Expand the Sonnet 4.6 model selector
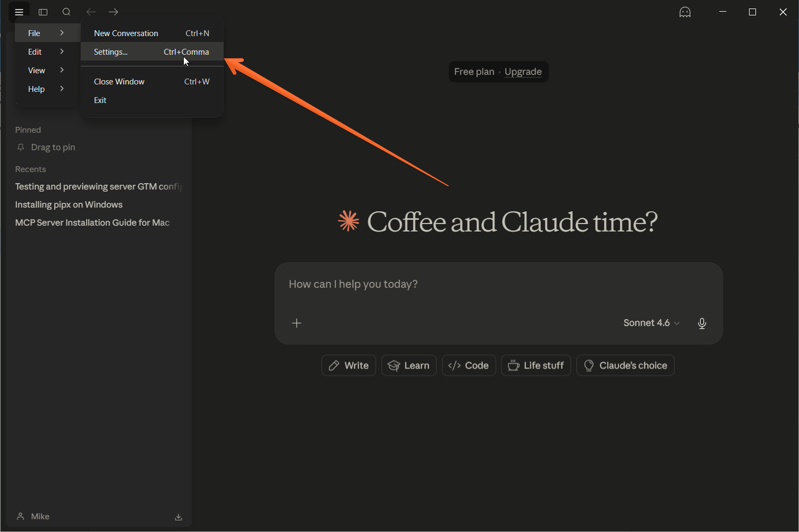The image size is (799, 532). (x=651, y=323)
